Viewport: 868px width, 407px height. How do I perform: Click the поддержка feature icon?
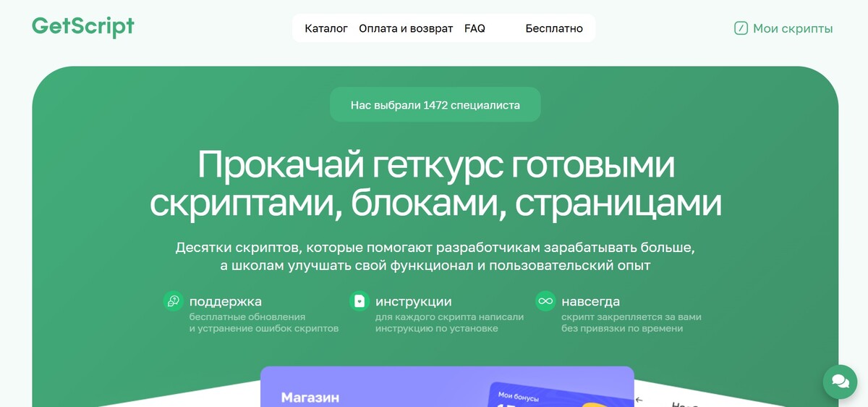(173, 301)
